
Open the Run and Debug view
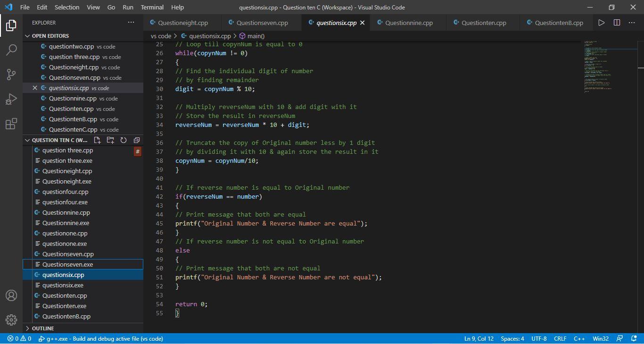[x=11, y=99]
